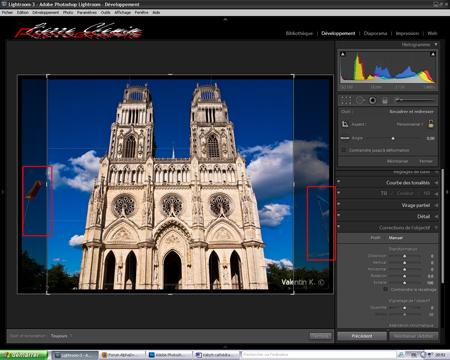
Task: Switch to Forum AlphaDx taskbar window
Action: pyautogui.click(x=122, y=355)
